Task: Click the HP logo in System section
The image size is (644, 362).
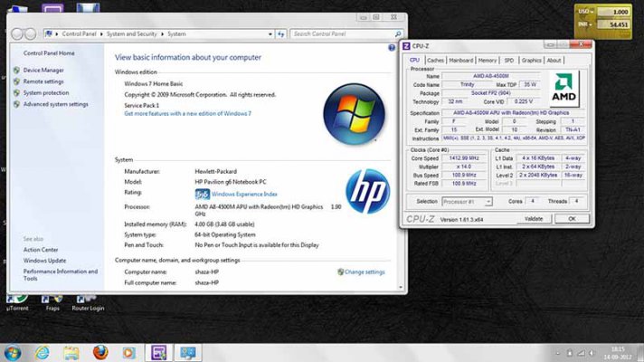Action: pyautogui.click(x=367, y=191)
